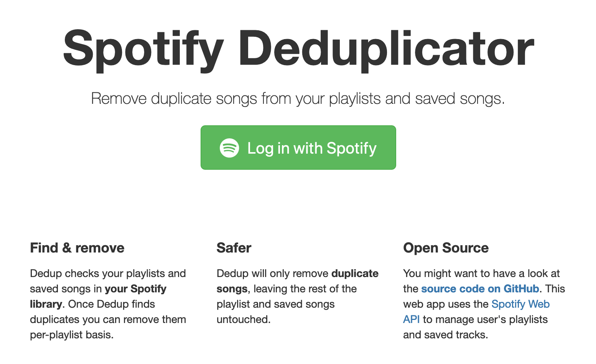
Task: Open the source code on GitHub link
Action: 480,289
